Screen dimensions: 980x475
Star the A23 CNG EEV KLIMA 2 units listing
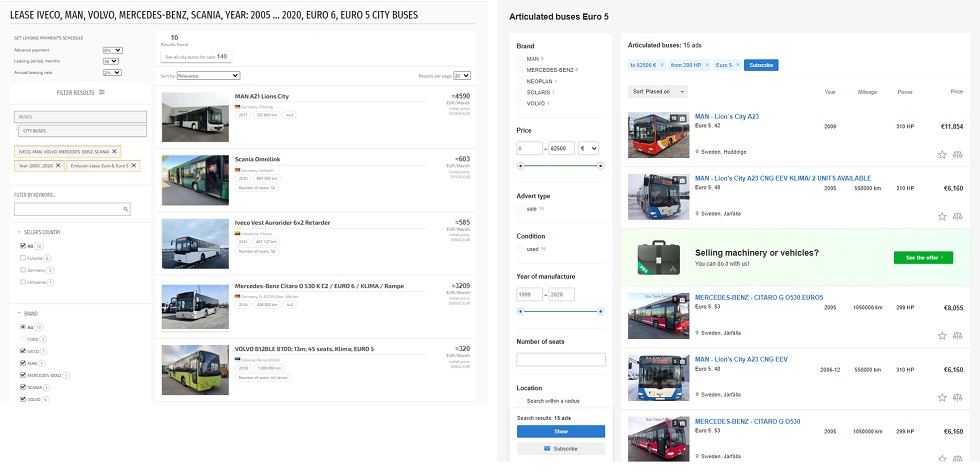tap(942, 216)
